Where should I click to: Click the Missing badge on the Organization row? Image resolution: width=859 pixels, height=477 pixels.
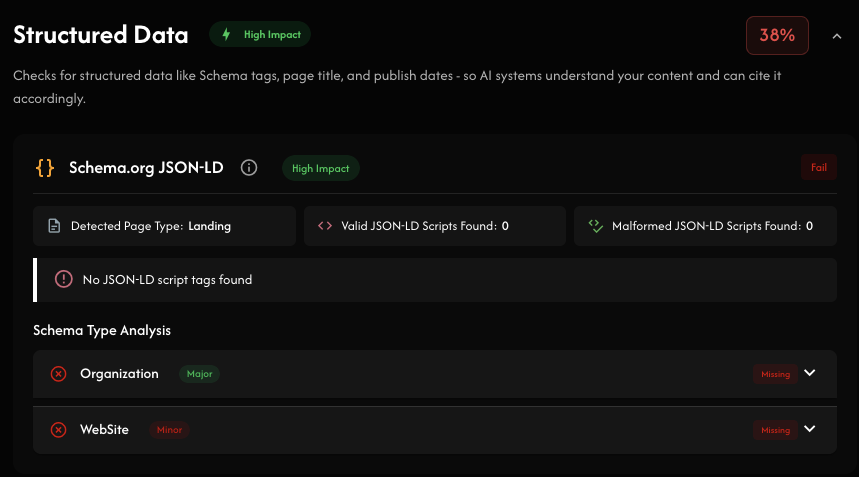pos(775,374)
